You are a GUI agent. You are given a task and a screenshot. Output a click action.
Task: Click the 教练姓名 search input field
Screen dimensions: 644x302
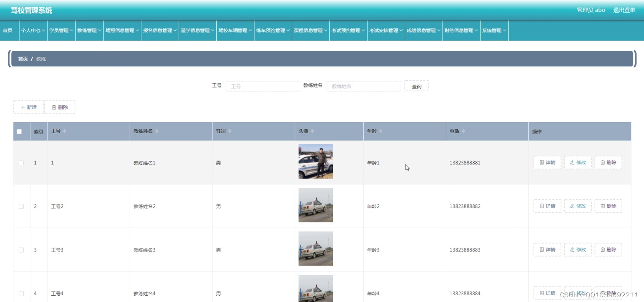click(364, 86)
